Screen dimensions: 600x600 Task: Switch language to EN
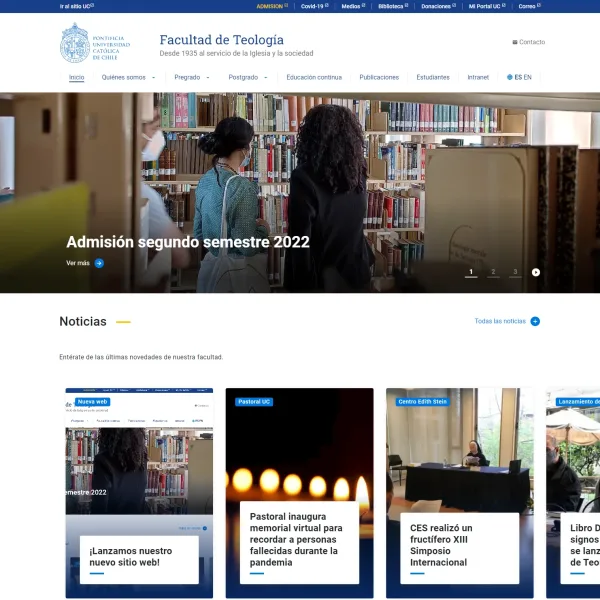coord(528,77)
